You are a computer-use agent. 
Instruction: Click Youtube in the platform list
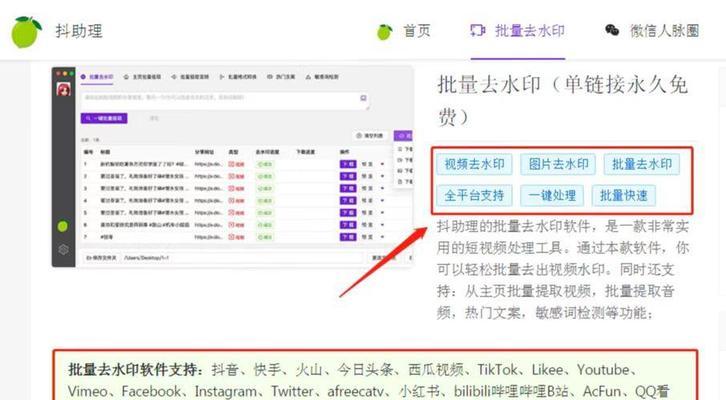click(x=603, y=370)
